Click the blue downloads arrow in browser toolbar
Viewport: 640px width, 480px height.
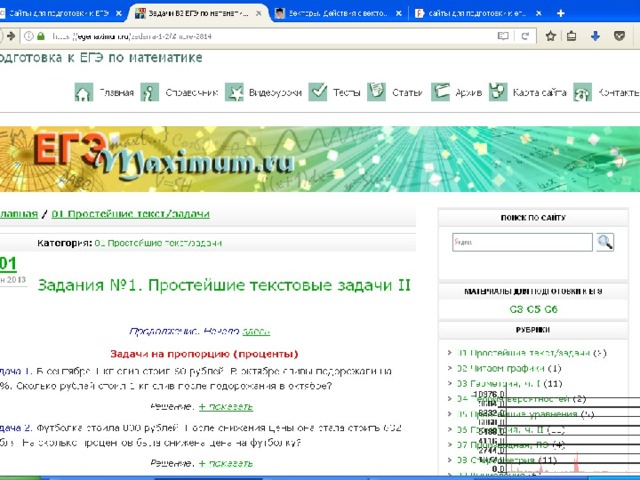pos(596,35)
